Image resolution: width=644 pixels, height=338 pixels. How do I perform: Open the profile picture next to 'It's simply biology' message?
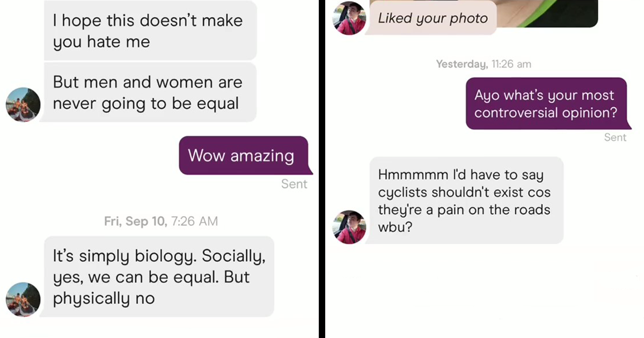tap(23, 299)
